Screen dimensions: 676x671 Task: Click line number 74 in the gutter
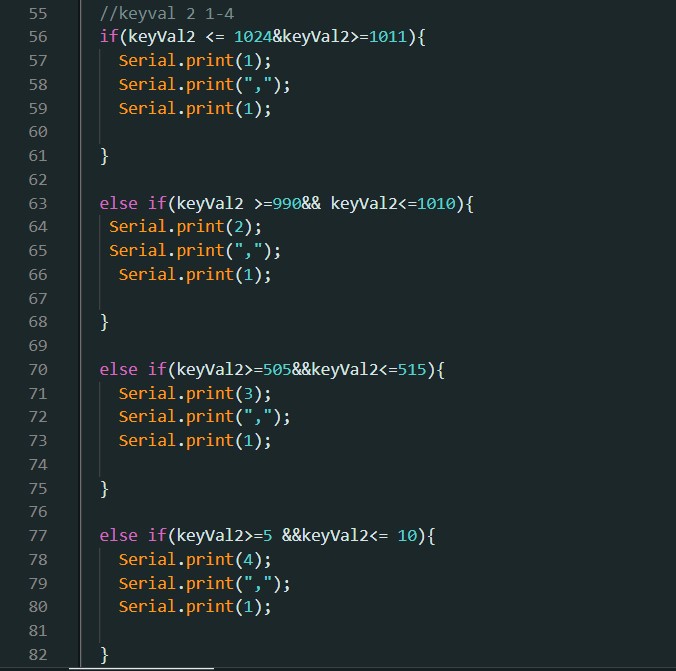click(38, 464)
